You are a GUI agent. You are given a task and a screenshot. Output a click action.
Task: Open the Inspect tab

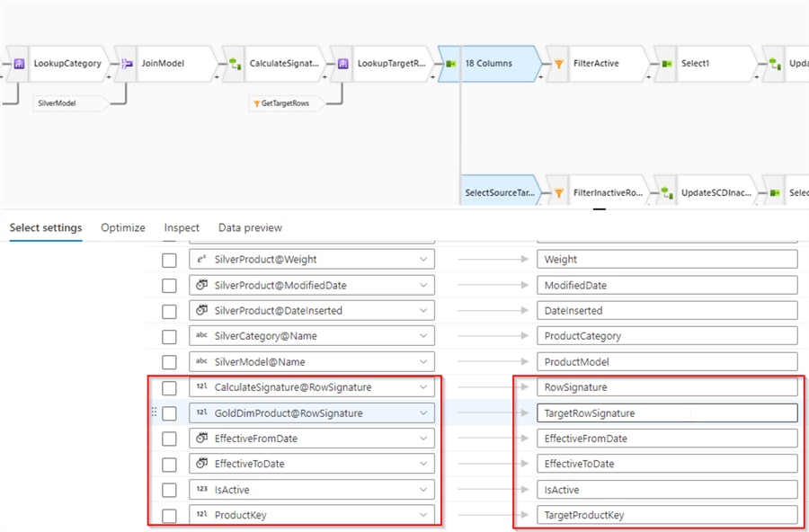182,228
